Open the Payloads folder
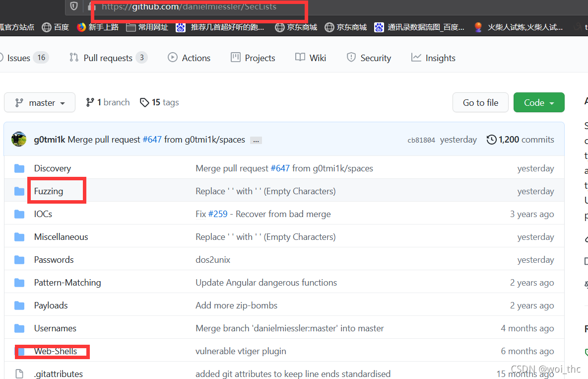588x379 pixels. point(51,305)
